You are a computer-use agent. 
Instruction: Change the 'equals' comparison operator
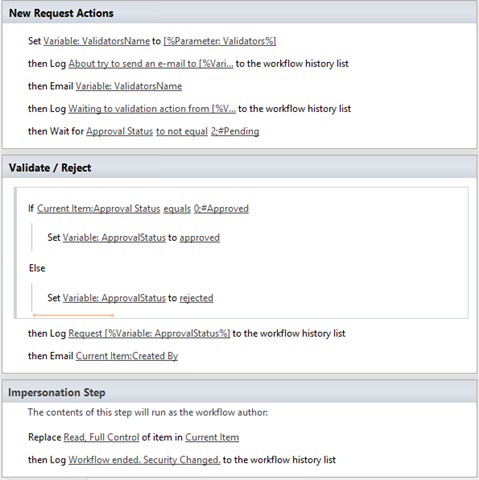coord(177,209)
